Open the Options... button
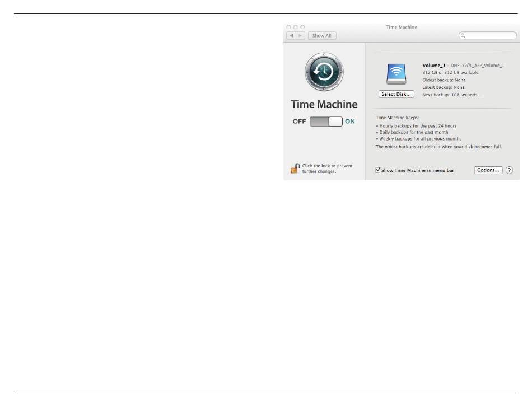The width and height of the screenshot is (532, 406). (488, 170)
